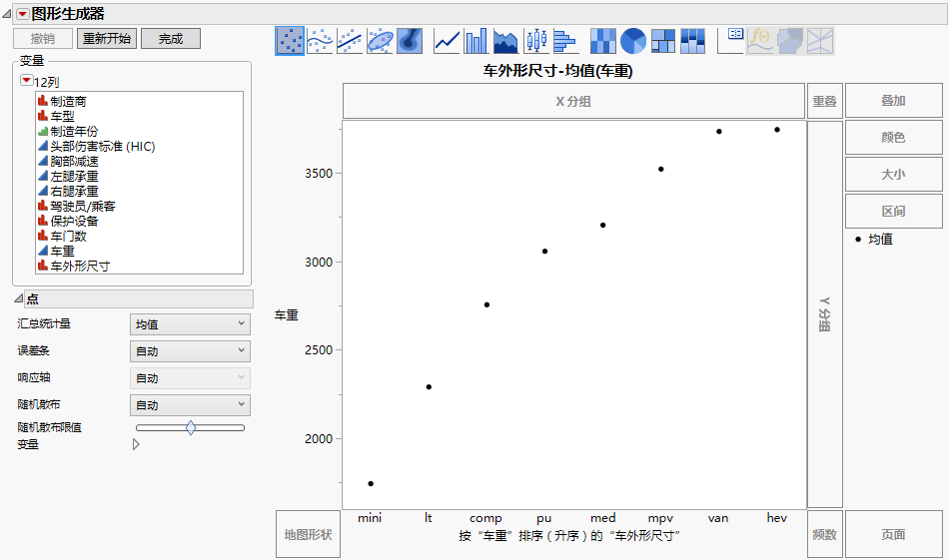Click the 叠加 drop zone
The image size is (949, 560).
point(893,101)
